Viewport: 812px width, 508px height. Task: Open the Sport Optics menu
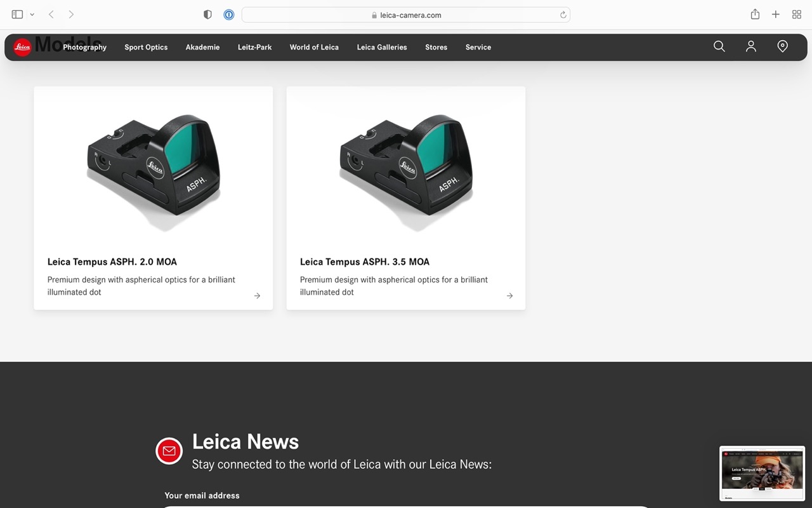pos(146,47)
